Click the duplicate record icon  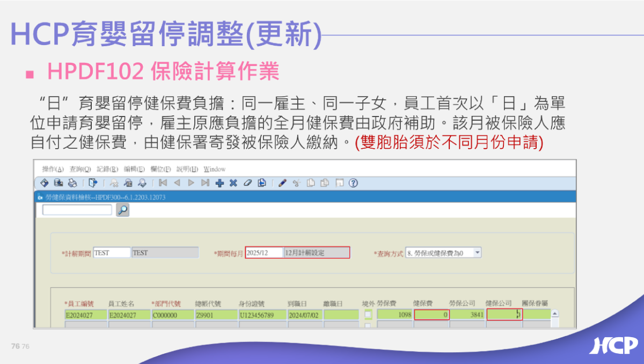pyautogui.click(x=261, y=183)
